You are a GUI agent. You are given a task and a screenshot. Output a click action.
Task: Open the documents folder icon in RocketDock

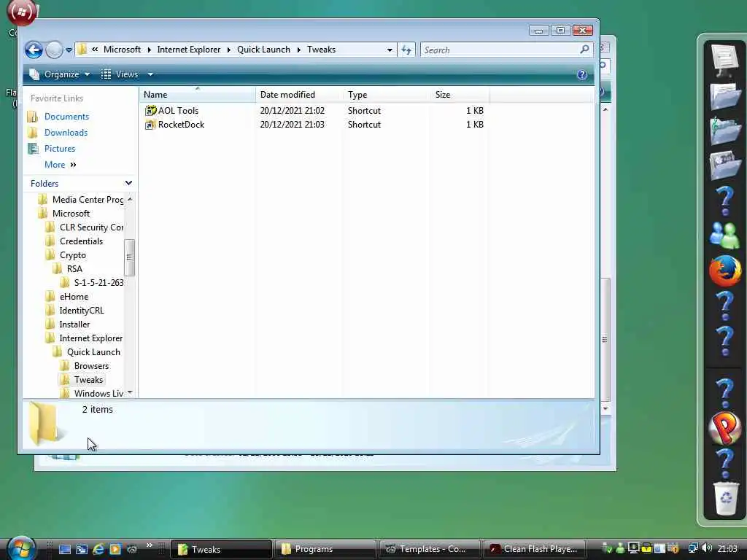pyautogui.click(x=724, y=96)
